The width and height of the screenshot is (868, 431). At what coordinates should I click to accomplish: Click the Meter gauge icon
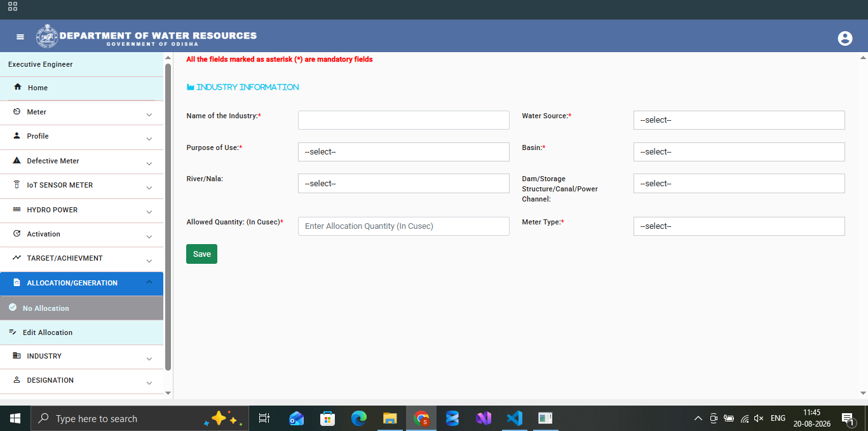coord(17,111)
